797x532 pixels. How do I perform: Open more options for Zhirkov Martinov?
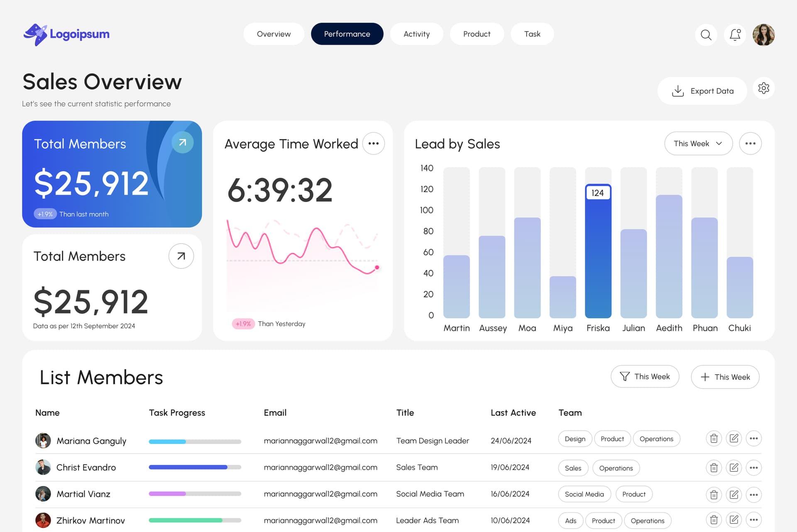[754, 520]
